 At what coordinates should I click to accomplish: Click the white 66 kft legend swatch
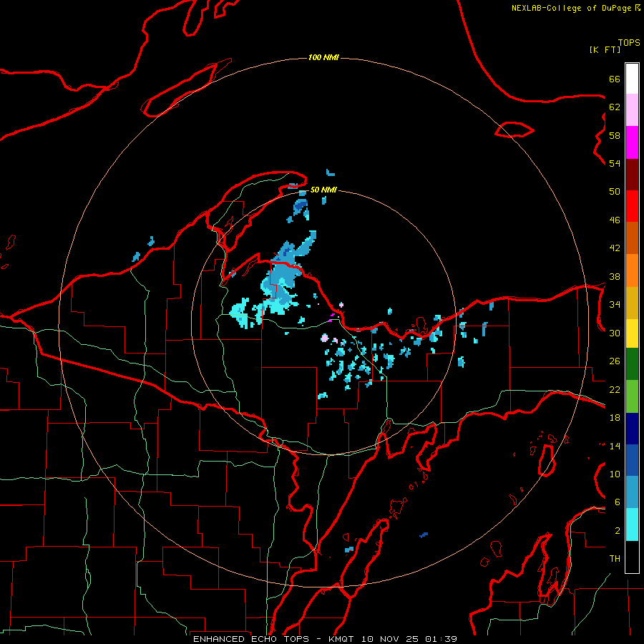tap(632, 79)
